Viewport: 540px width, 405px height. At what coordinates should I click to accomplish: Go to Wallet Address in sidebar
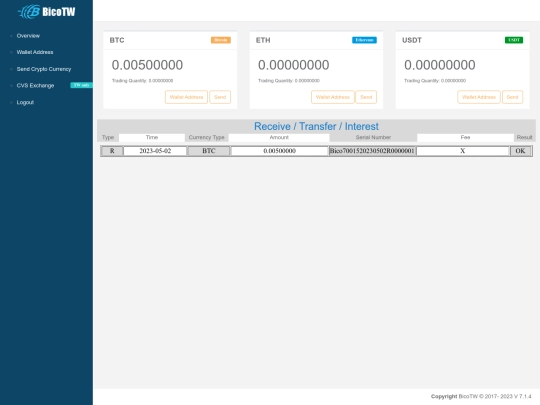(x=35, y=52)
